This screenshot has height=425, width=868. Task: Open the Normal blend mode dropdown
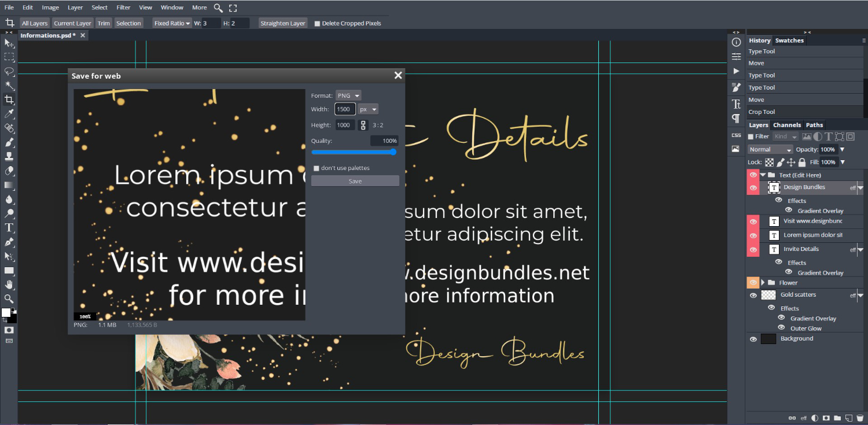[770, 149]
